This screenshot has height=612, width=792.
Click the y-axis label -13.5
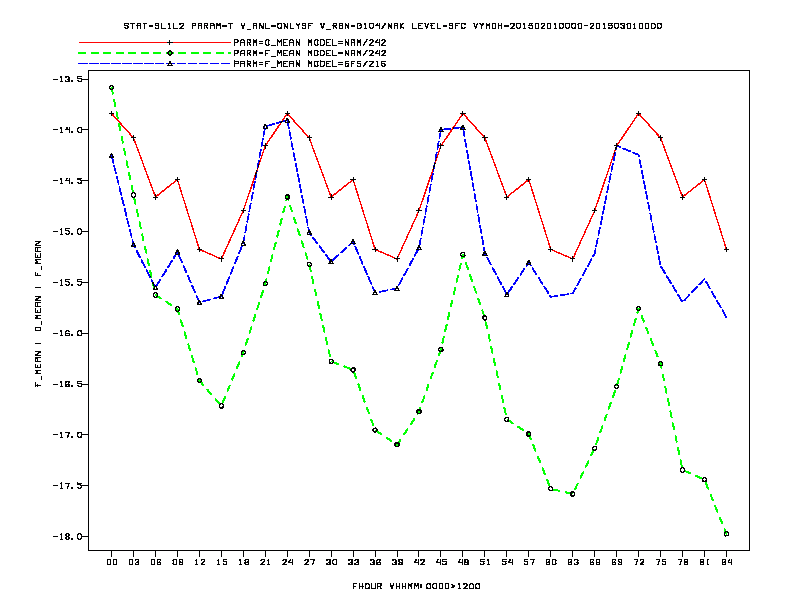pos(67,79)
